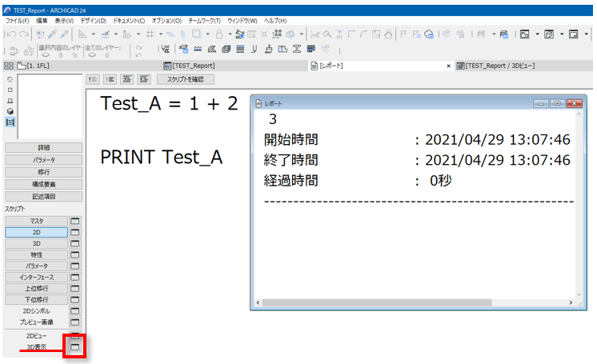Open the floor plan window icon

(525, 34)
